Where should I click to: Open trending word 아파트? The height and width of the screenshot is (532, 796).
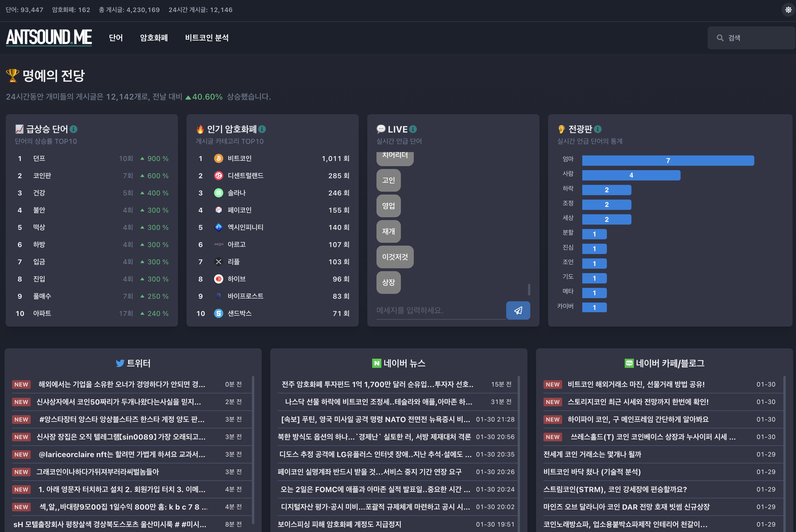point(42,314)
